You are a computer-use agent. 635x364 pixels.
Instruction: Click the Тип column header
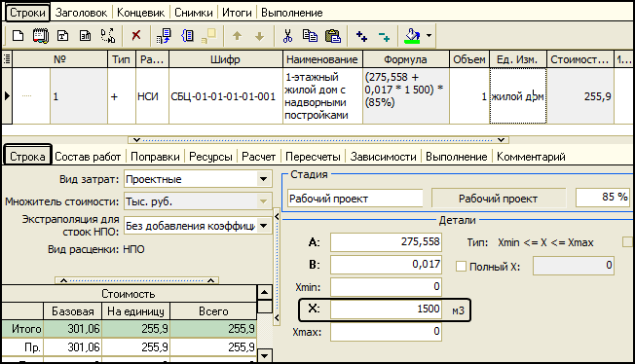click(121, 59)
